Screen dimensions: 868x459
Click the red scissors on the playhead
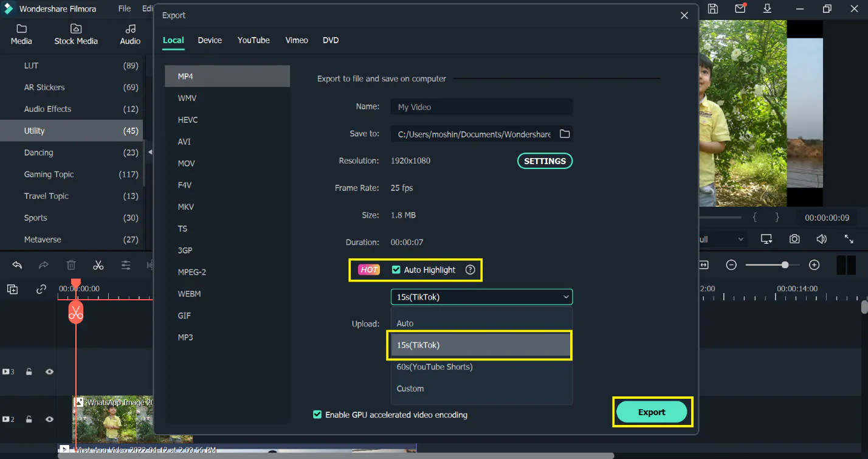(75, 312)
